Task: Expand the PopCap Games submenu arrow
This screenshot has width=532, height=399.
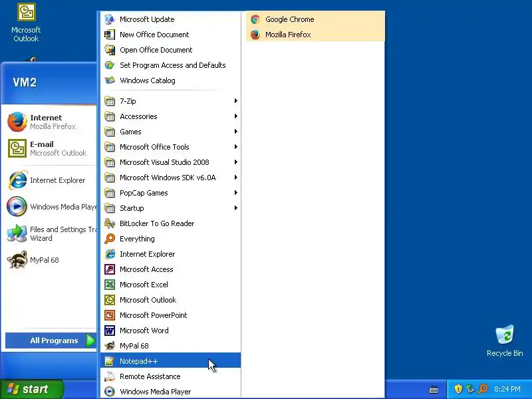Action: (x=235, y=192)
